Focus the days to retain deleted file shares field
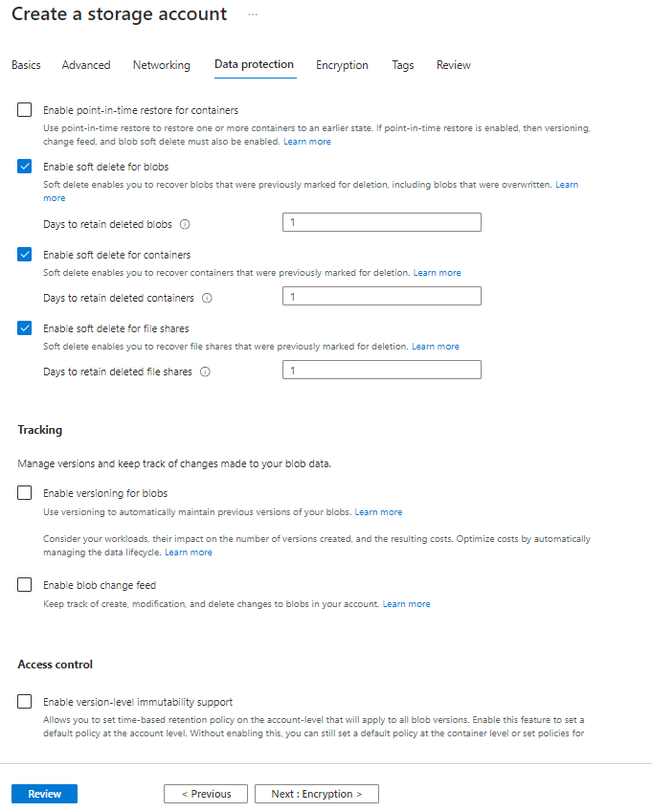 coord(381,370)
